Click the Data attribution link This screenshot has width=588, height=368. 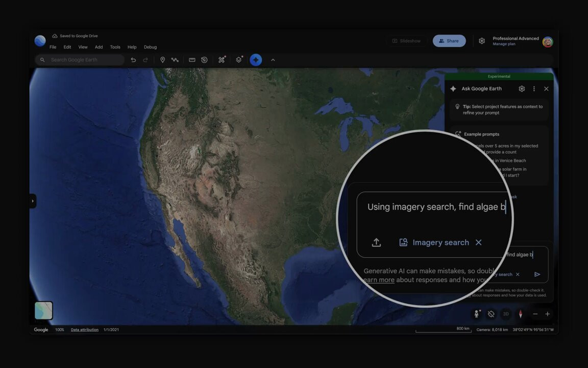pyautogui.click(x=85, y=330)
